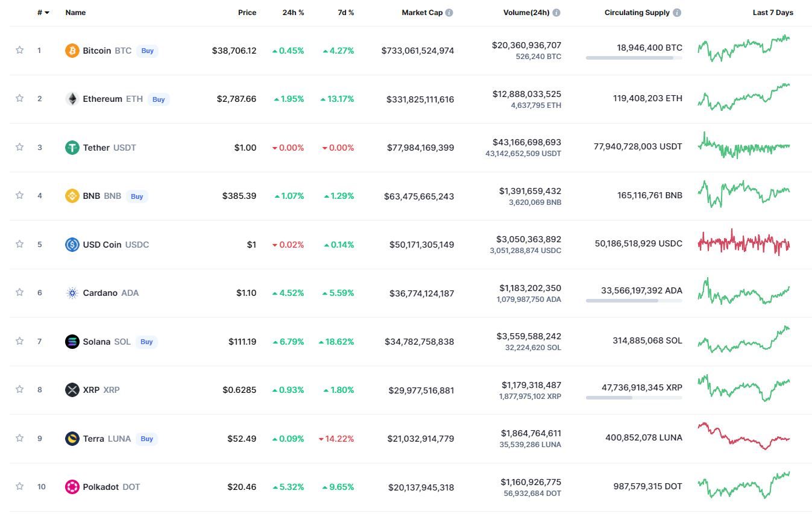Click the Bitcoin coin logo icon
The width and height of the screenshot is (812, 514).
coord(72,51)
